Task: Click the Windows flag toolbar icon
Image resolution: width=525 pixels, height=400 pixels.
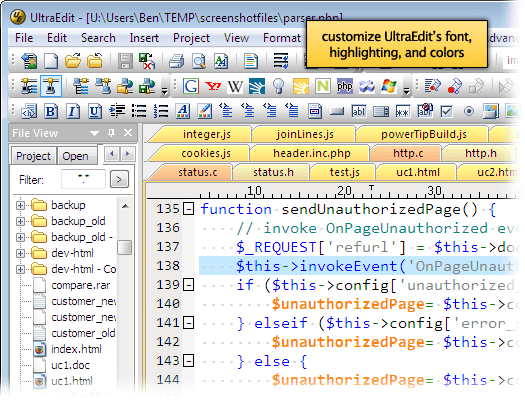Action: (x=388, y=86)
